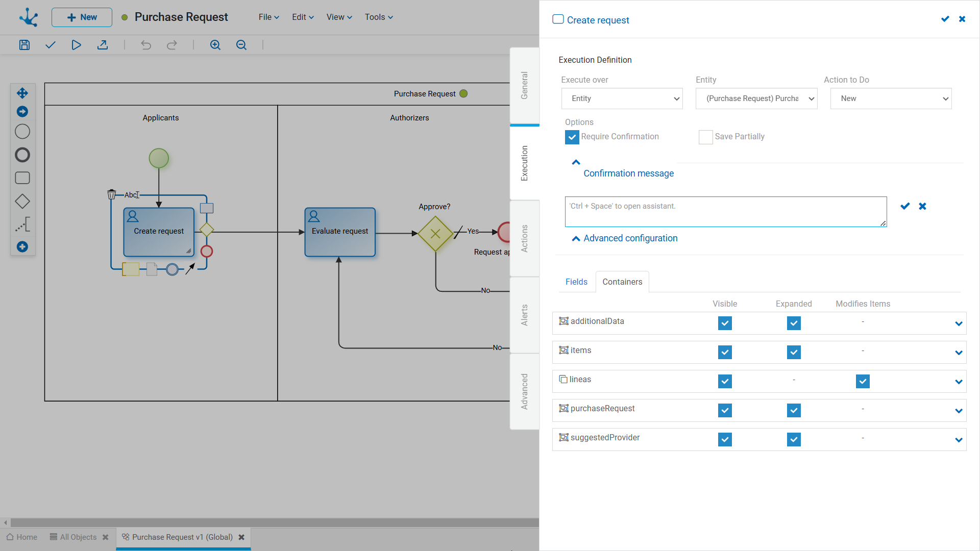This screenshot has height=551, width=980.
Task: Uncheck Require Confirmation option
Action: 572,137
